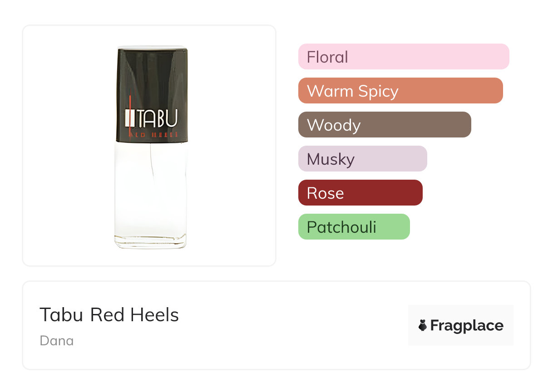The height and width of the screenshot is (392, 553).
Task: Click the clear glass bottle body
Action: pyautogui.click(x=151, y=191)
